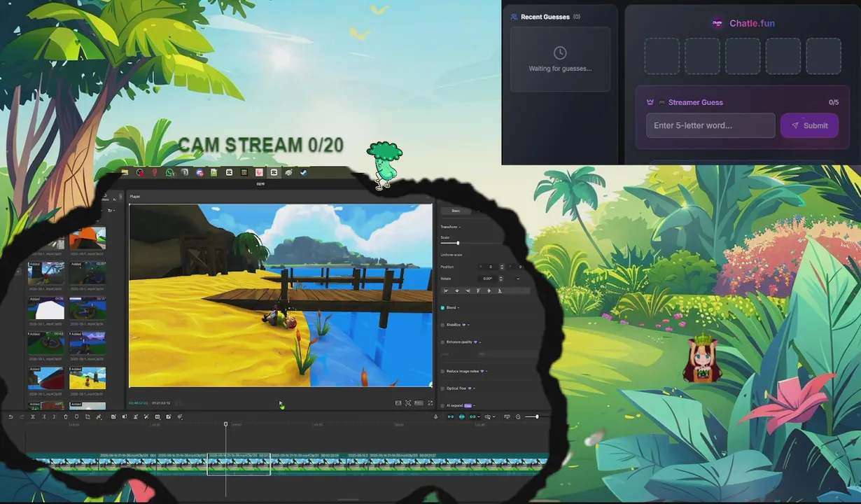
Task: Enable the AI expand checkbox
Action: tap(442, 405)
